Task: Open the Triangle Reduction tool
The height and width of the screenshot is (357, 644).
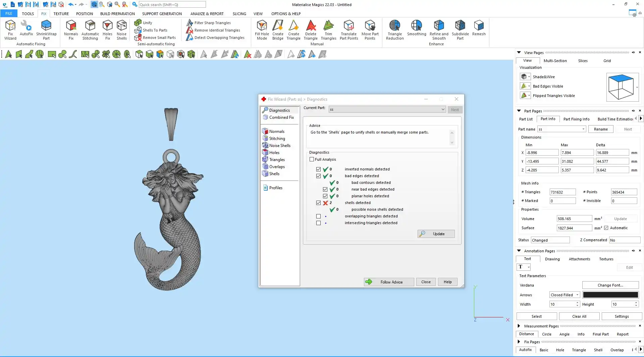Action: click(x=394, y=30)
